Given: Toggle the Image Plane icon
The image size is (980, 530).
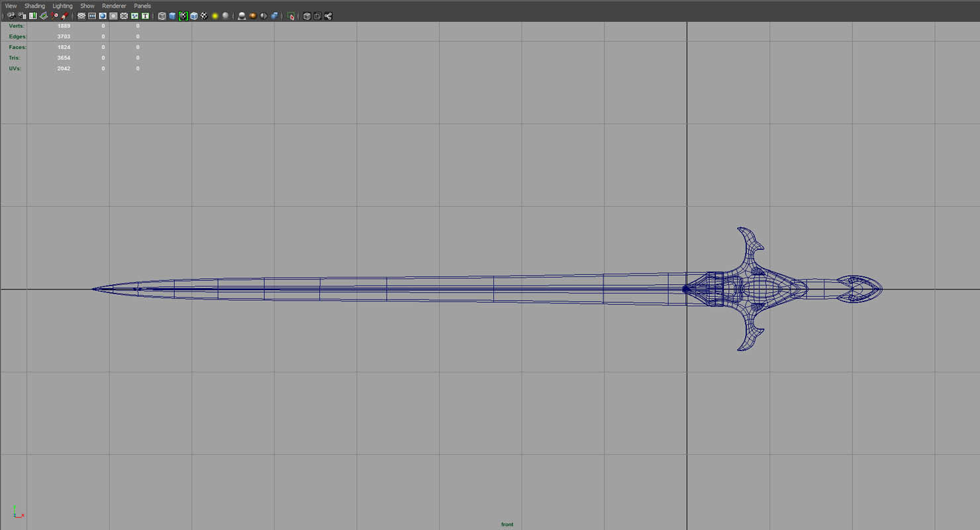Looking at the screenshot, I should (44, 16).
